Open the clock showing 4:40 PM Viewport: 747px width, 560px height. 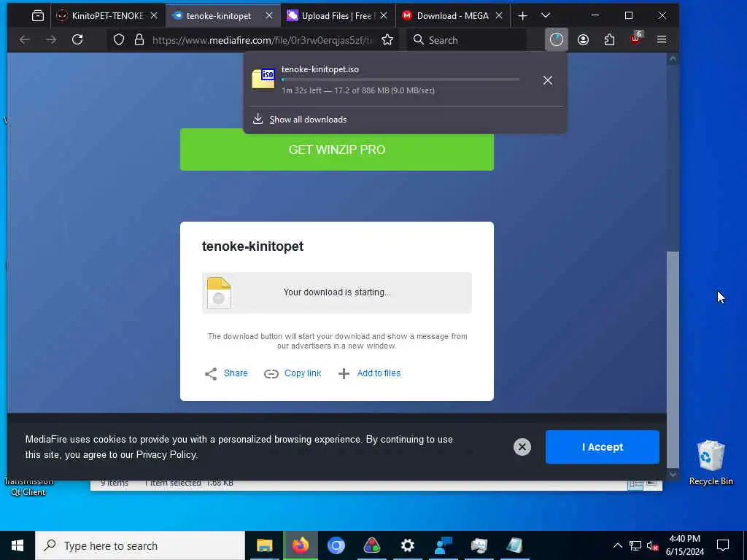684,545
